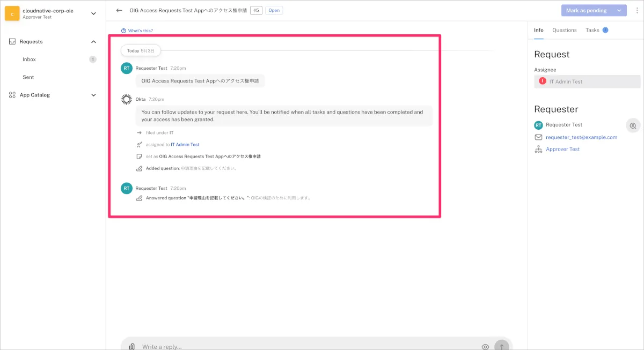Image resolution: width=644 pixels, height=350 pixels.
Task: Click the assigned to person icon
Action: pyautogui.click(x=139, y=144)
